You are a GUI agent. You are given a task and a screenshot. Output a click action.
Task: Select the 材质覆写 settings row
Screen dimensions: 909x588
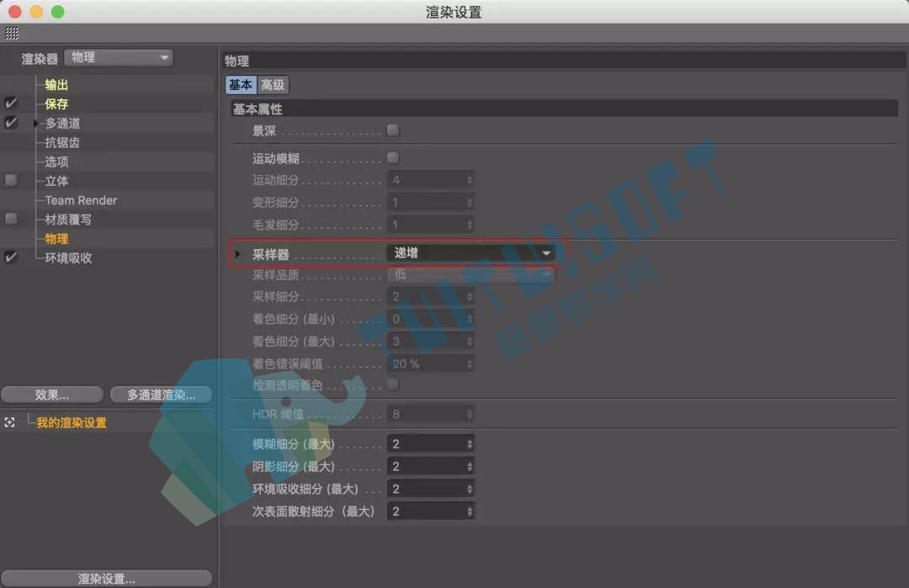click(68, 220)
